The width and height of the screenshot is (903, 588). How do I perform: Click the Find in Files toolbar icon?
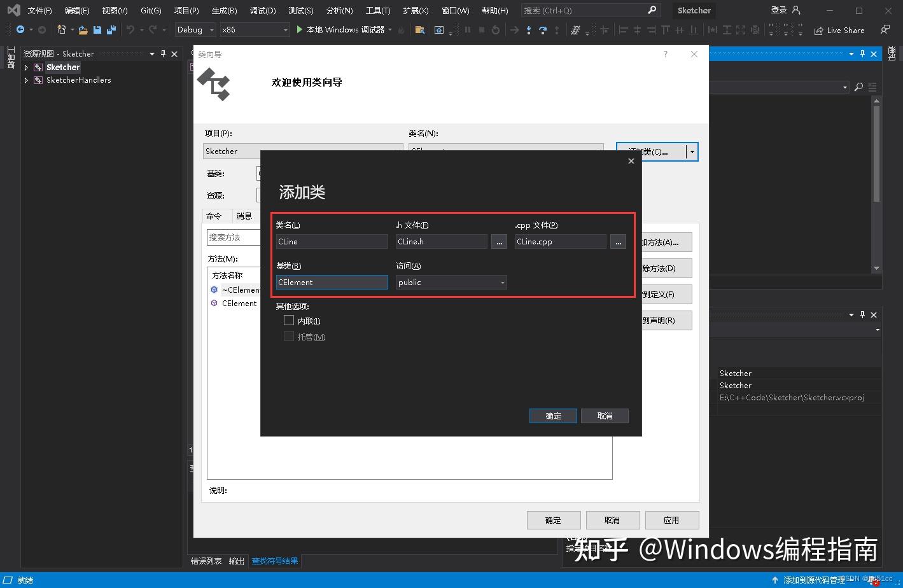point(419,29)
